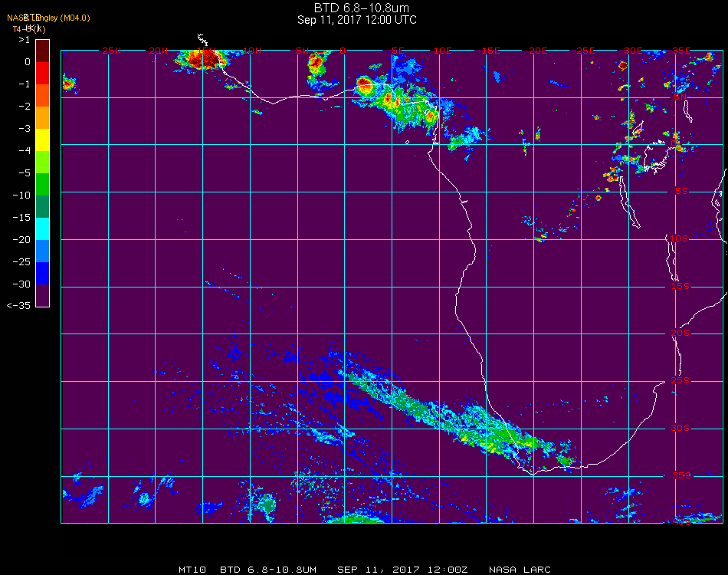Click the '-3' legend value
Viewport: 728px width, 575px height.
[25, 129]
